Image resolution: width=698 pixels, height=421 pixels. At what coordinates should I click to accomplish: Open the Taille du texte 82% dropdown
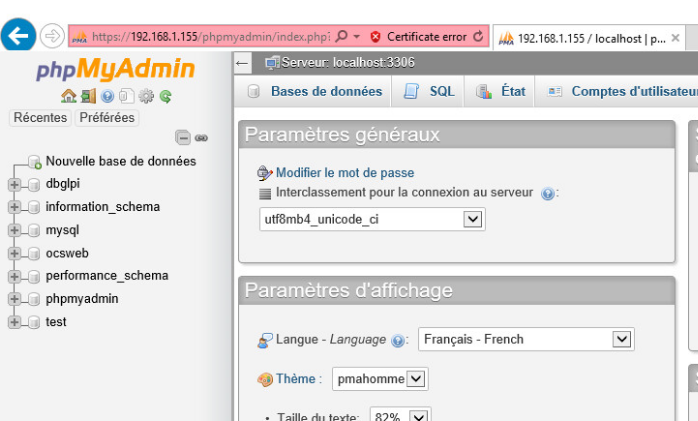coord(401,415)
